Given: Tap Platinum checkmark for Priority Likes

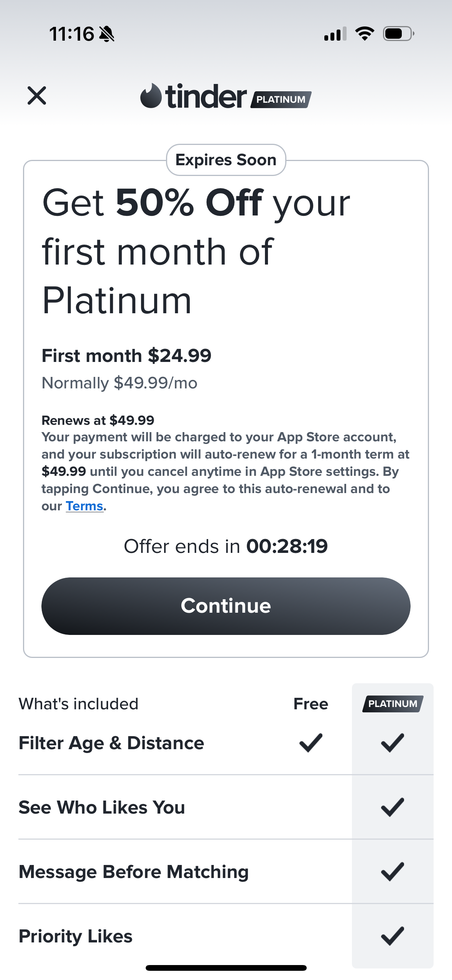Looking at the screenshot, I should pyautogui.click(x=392, y=936).
